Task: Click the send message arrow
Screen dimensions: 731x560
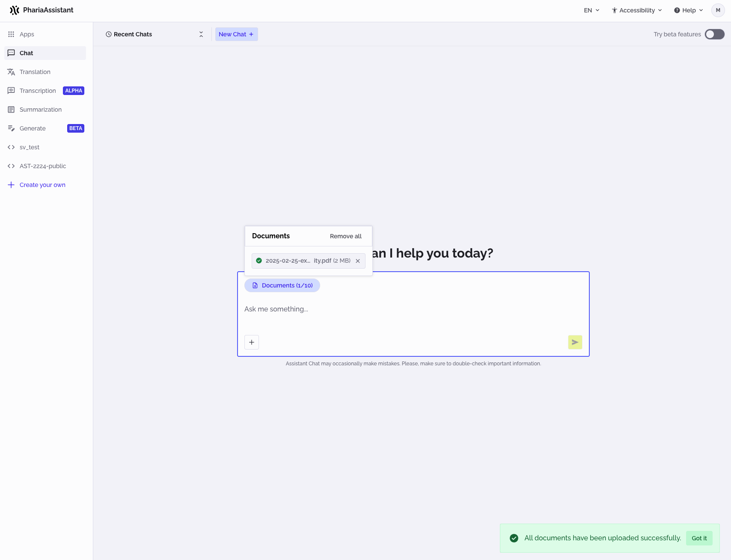Action: pos(575,342)
